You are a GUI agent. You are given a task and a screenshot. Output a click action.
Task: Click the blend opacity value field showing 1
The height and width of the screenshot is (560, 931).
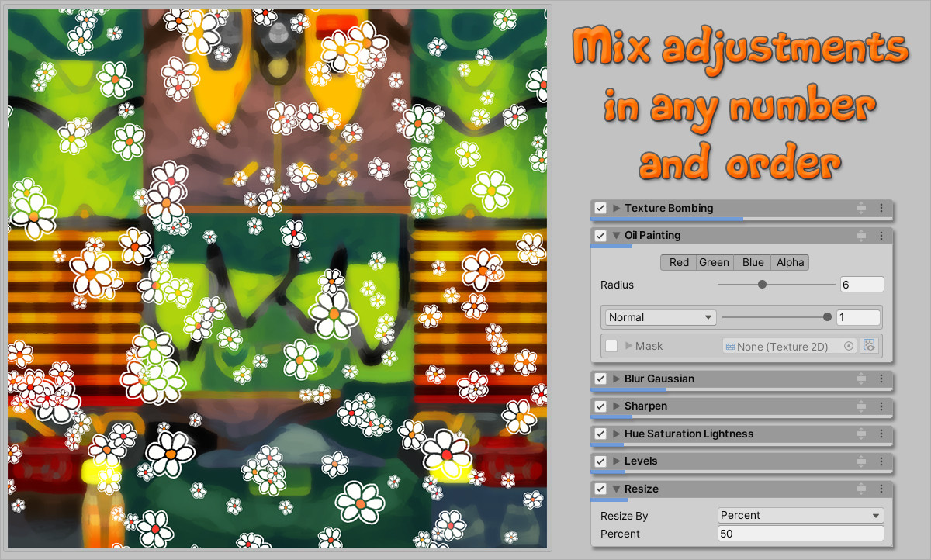point(858,317)
